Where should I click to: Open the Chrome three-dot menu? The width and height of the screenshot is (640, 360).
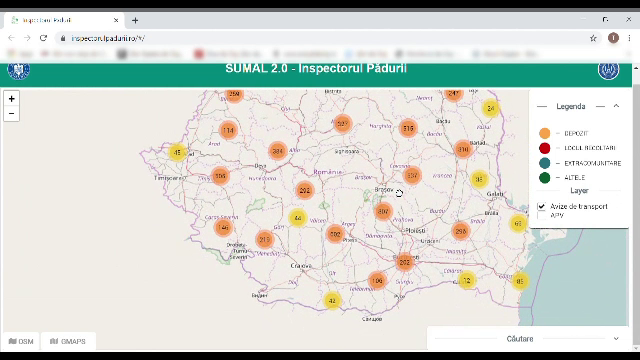point(629,38)
